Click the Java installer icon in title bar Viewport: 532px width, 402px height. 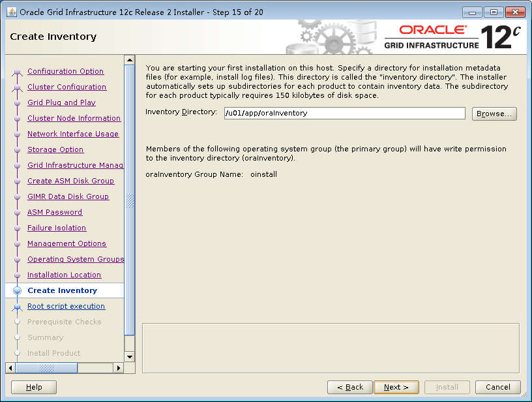click(x=12, y=12)
